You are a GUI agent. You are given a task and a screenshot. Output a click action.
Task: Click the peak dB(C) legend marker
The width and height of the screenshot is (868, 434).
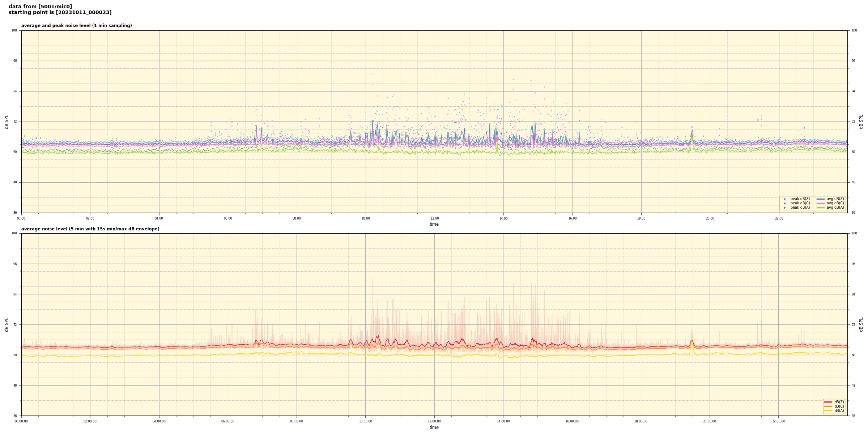tap(784, 203)
